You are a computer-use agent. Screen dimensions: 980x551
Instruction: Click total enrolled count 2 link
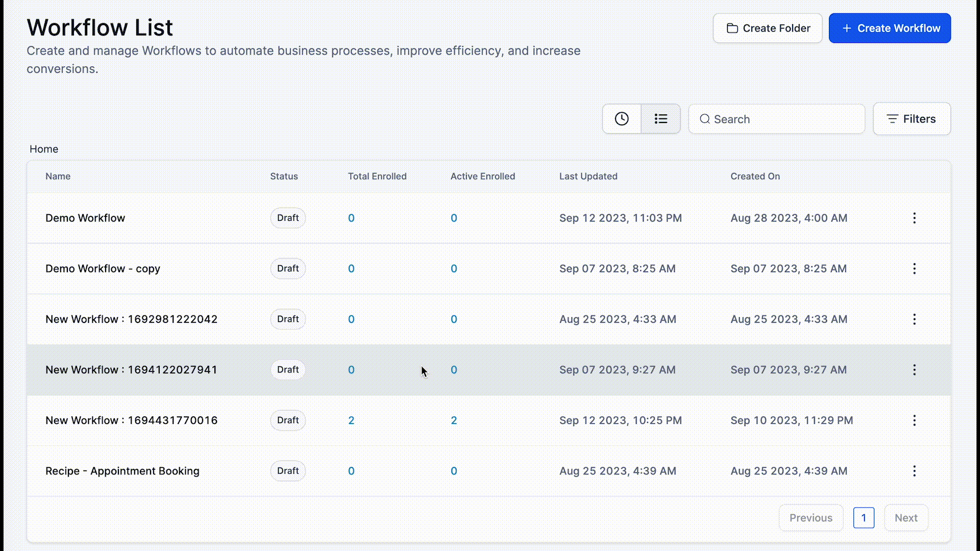(x=351, y=420)
